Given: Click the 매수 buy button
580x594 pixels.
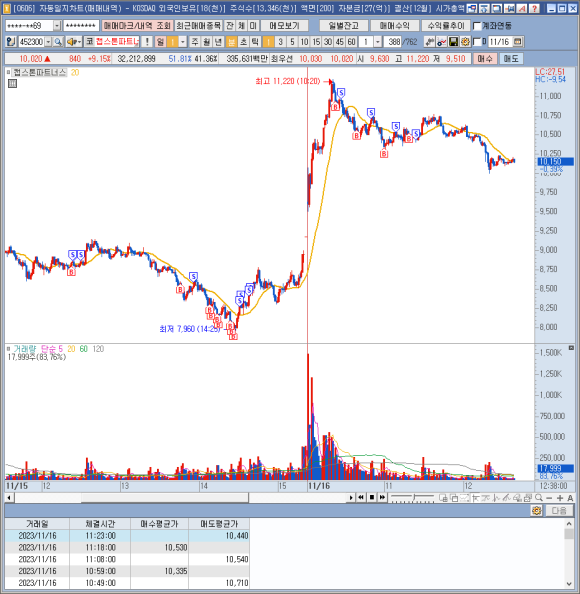Looking at the screenshot, I should point(485,59).
